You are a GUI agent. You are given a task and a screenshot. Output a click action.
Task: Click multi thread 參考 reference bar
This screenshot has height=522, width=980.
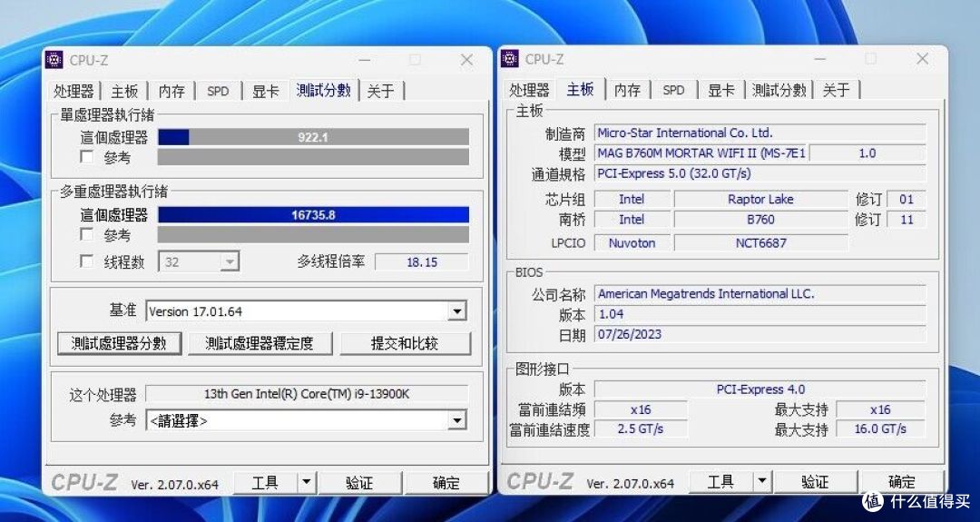(313, 235)
